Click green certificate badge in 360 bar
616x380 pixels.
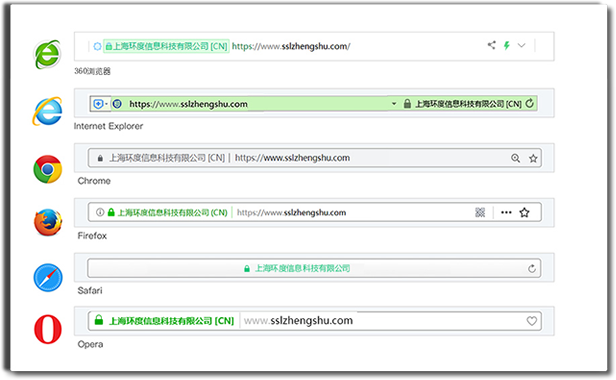(x=166, y=46)
